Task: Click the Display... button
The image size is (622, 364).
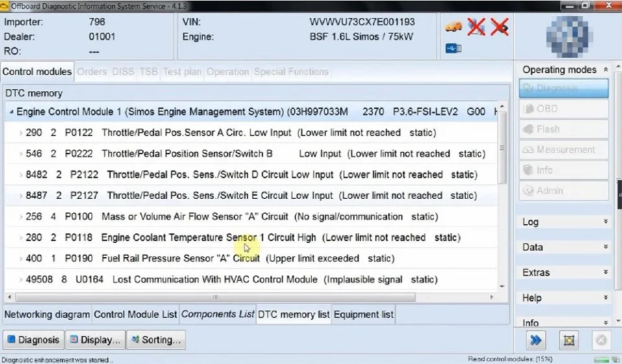Action: tap(96, 340)
